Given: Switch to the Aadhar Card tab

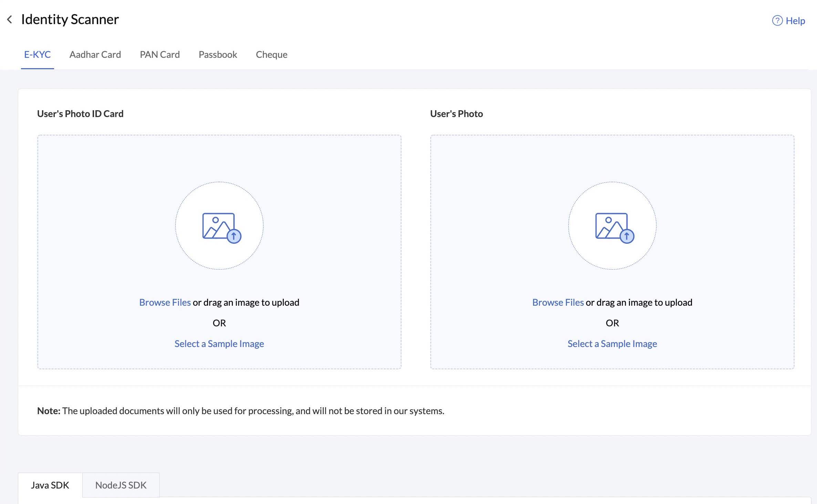Looking at the screenshot, I should [x=95, y=54].
